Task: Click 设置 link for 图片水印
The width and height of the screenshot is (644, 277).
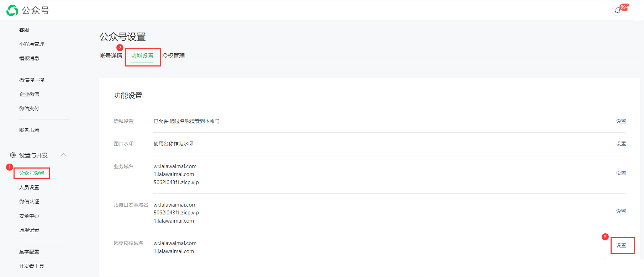Action: pos(621,144)
